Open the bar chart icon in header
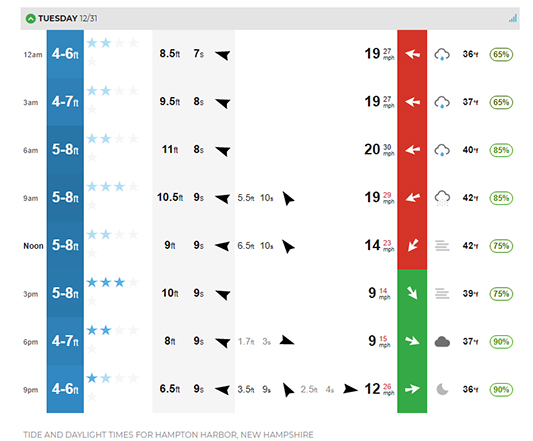This screenshot has width=533, height=441. coord(513,18)
